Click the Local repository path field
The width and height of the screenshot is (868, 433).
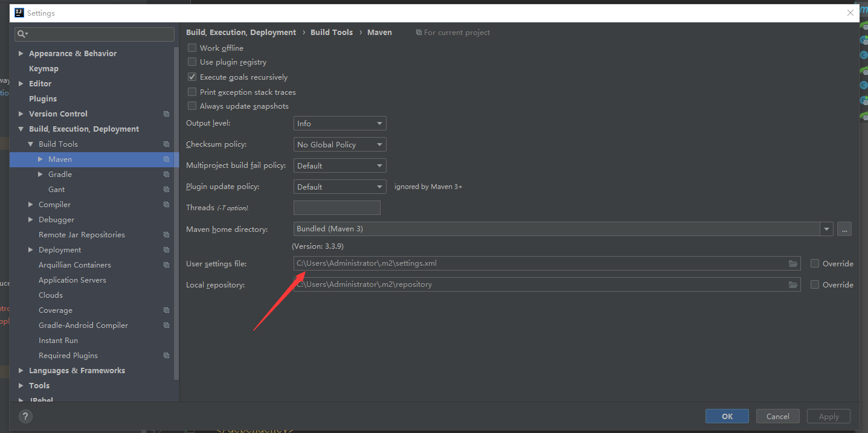tap(547, 284)
